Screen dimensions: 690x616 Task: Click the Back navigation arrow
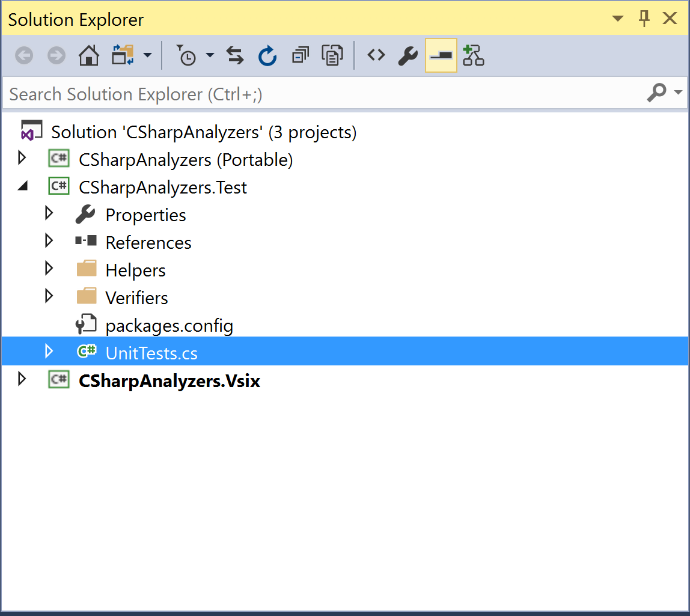(24, 56)
